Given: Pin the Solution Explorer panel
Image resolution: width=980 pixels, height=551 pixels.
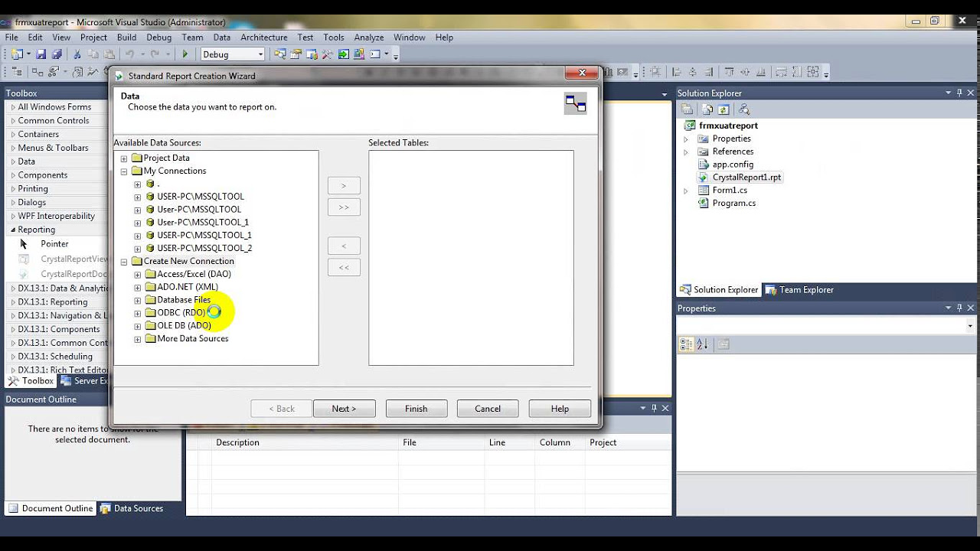Looking at the screenshot, I should tap(959, 93).
